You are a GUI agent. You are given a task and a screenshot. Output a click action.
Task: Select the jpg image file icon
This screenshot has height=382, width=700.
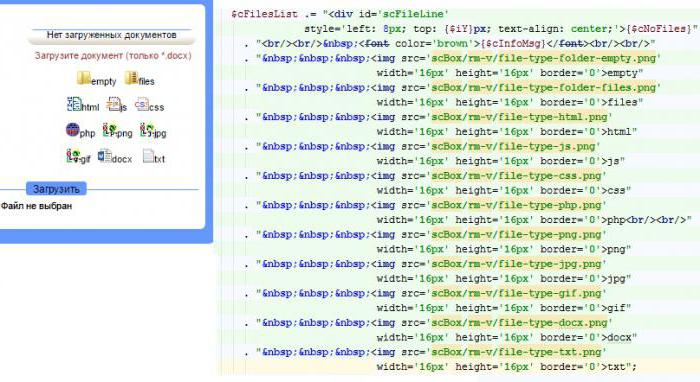click(x=147, y=130)
